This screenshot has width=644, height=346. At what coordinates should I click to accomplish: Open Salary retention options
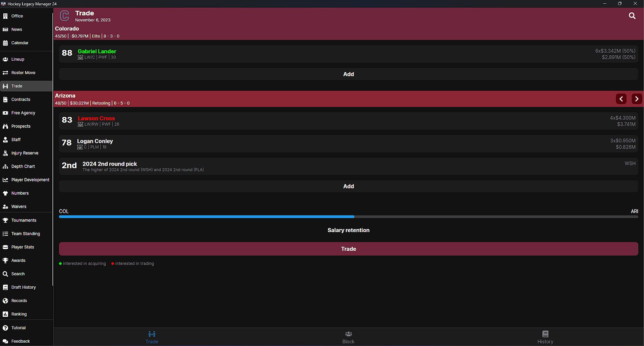348,230
